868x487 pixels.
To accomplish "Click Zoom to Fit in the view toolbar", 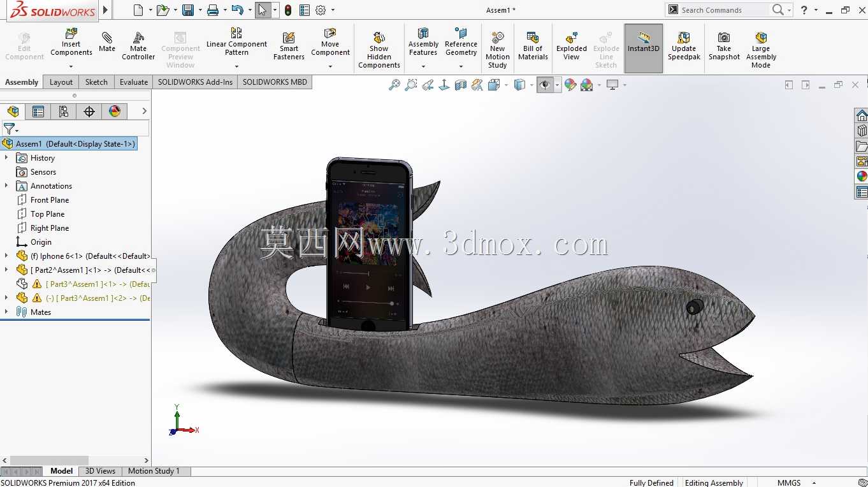I will tap(394, 85).
